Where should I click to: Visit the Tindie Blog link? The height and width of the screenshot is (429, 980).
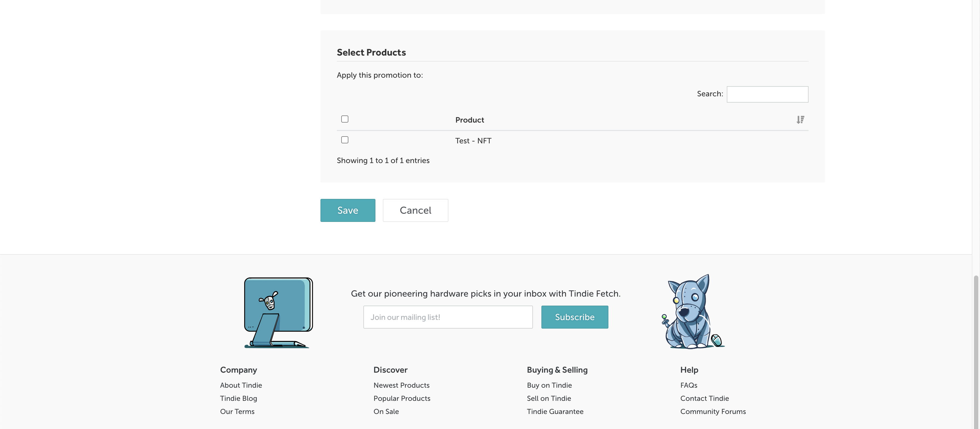238,398
